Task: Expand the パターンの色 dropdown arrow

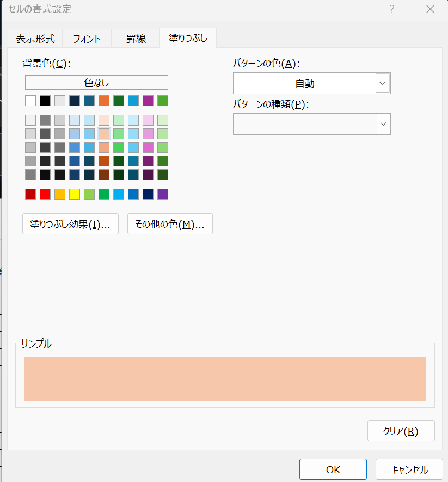Action: tap(382, 83)
